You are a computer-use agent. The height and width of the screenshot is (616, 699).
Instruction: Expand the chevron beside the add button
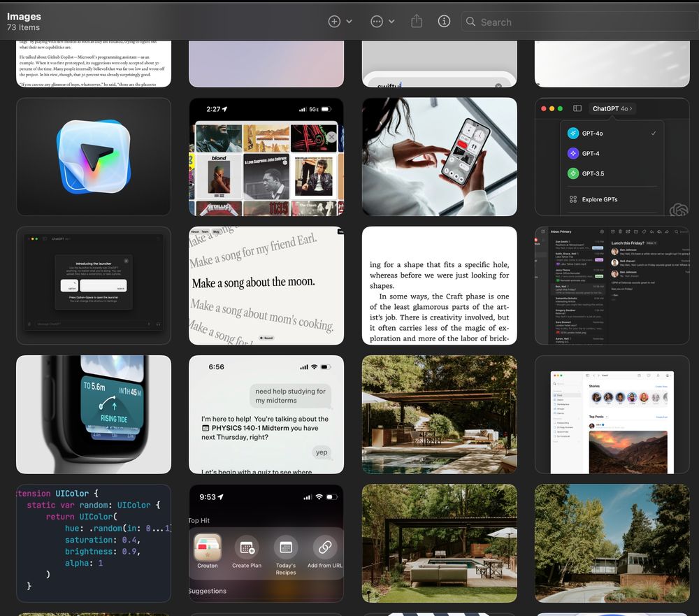tap(349, 22)
